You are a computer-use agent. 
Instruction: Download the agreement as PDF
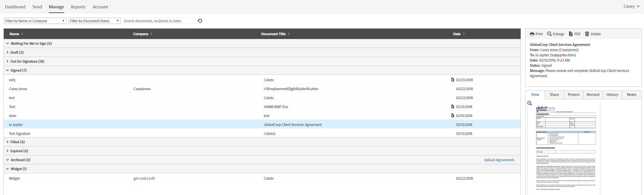[x=571, y=34]
